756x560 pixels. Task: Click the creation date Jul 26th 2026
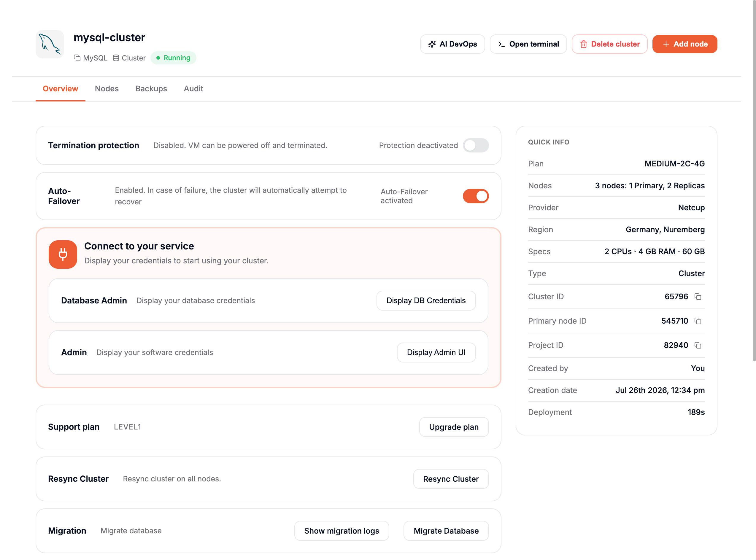[660, 391]
